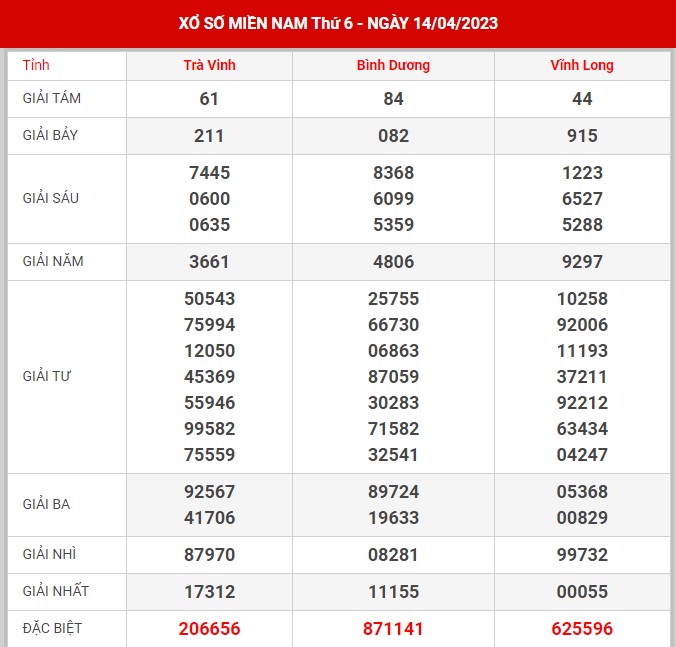The width and height of the screenshot is (676, 647).
Task: Click number 5359 in Giải Sáu
Action: click(x=394, y=225)
